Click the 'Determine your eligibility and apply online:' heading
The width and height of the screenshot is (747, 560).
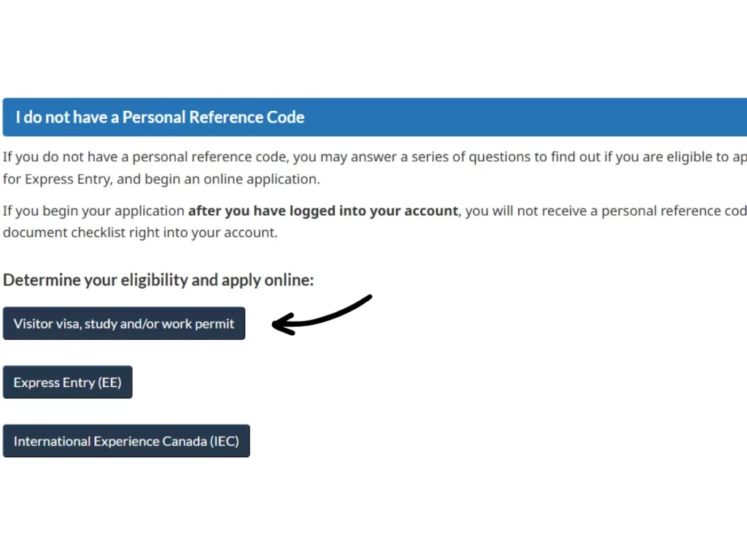pyautogui.click(x=158, y=280)
